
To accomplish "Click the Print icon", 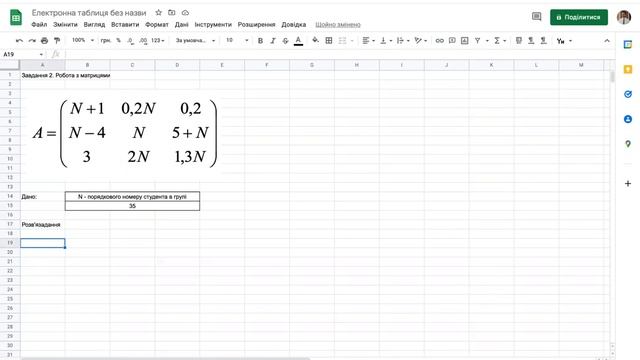I will (x=44, y=41).
